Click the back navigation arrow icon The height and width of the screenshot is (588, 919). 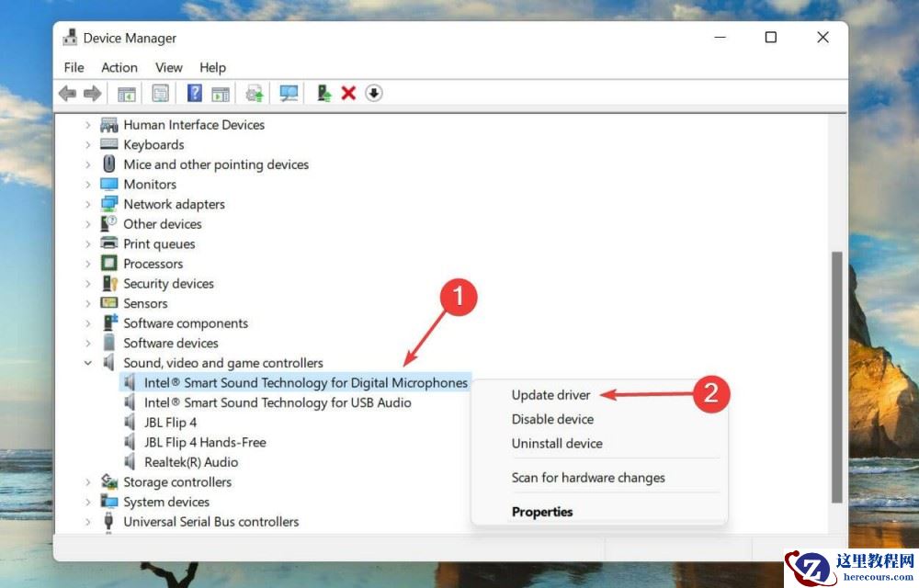67,93
